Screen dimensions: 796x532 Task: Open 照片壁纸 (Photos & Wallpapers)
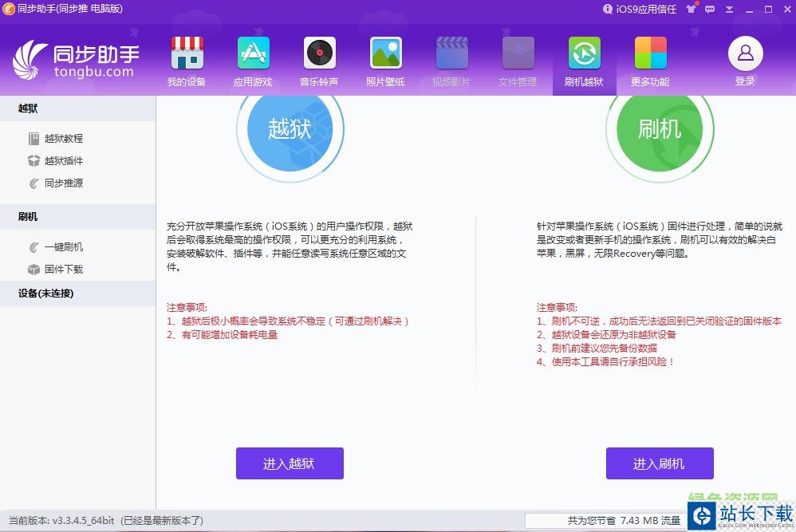coord(385,61)
